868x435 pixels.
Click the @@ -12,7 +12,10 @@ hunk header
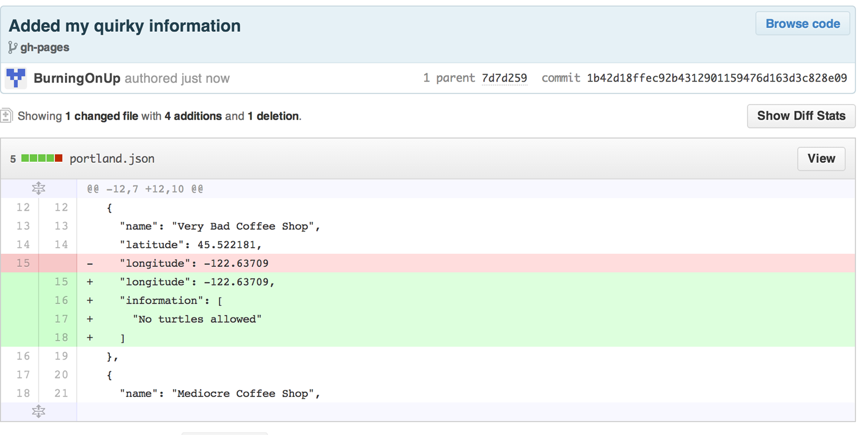coord(145,189)
